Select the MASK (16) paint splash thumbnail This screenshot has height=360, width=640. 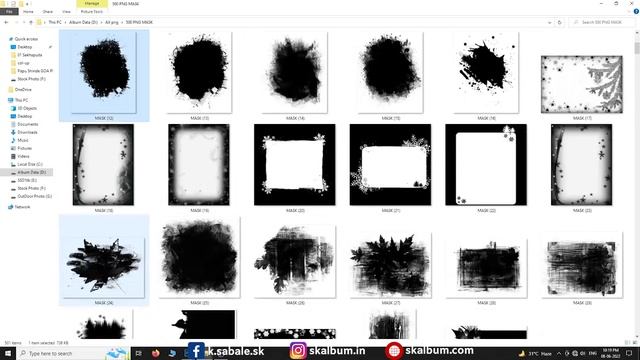click(486, 73)
